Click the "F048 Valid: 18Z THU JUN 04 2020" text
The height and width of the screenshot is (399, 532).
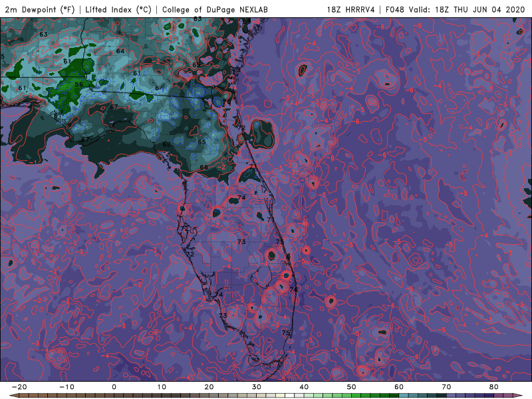tap(455, 9)
